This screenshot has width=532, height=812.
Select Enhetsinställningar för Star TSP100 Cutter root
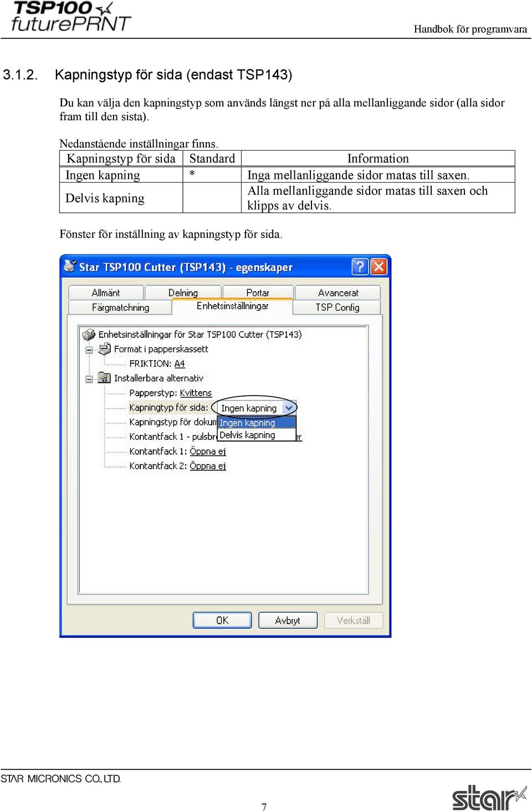point(200,335)
